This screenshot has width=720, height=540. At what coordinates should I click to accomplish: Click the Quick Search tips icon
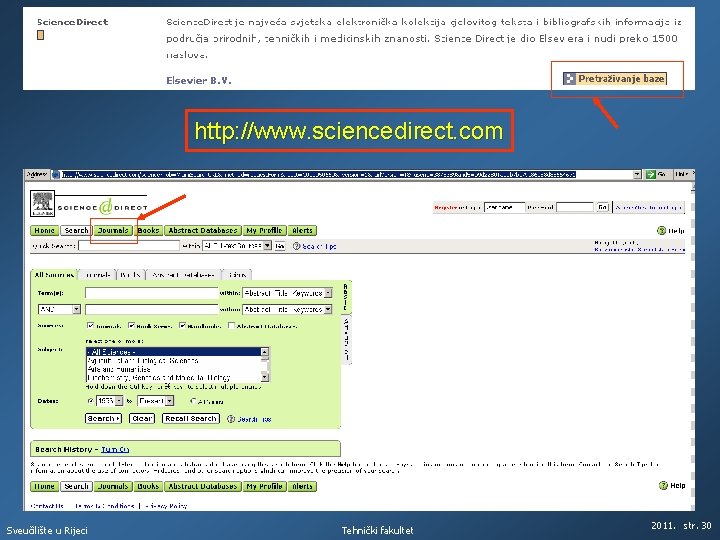point(297,246)
